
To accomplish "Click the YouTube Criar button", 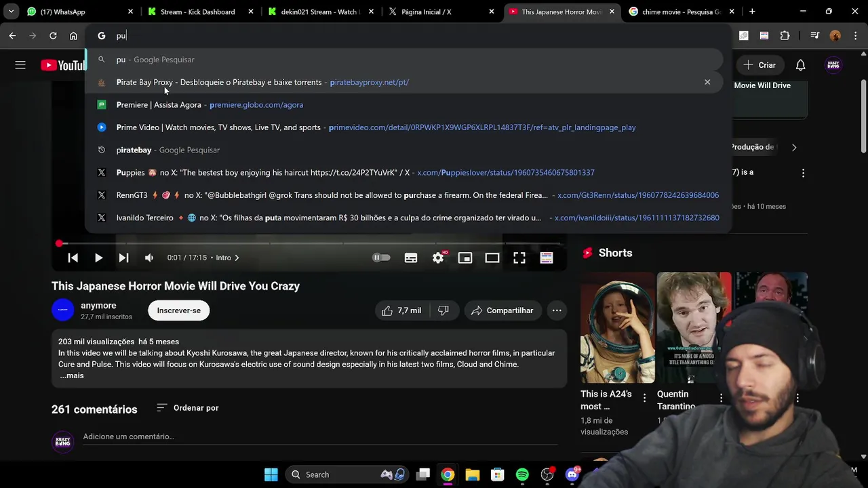I will click(759, 65).
